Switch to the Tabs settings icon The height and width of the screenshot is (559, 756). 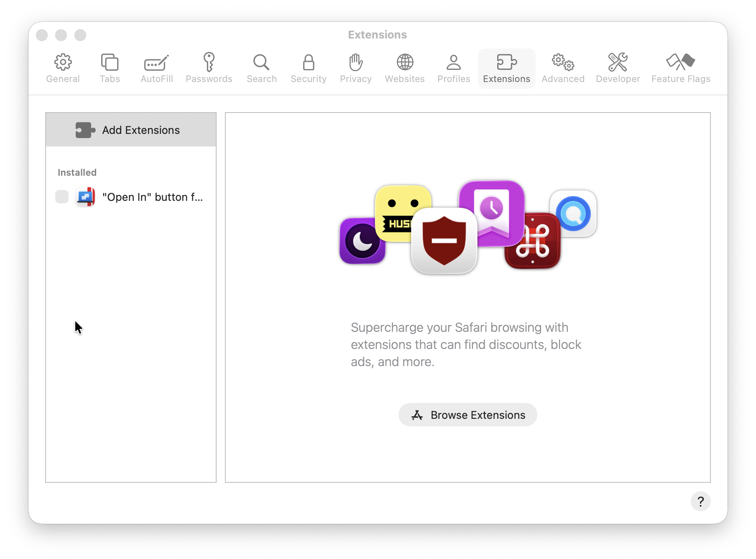[x=110, y=68]
